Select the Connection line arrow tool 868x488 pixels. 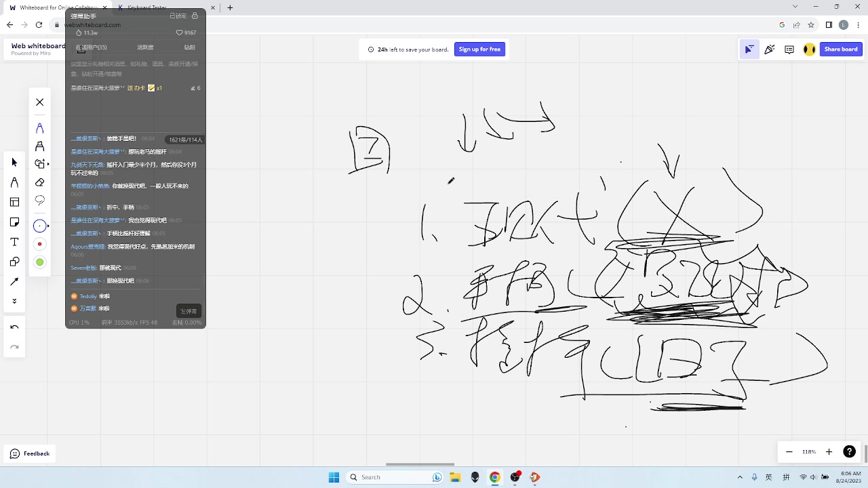(x=14, y=281)
